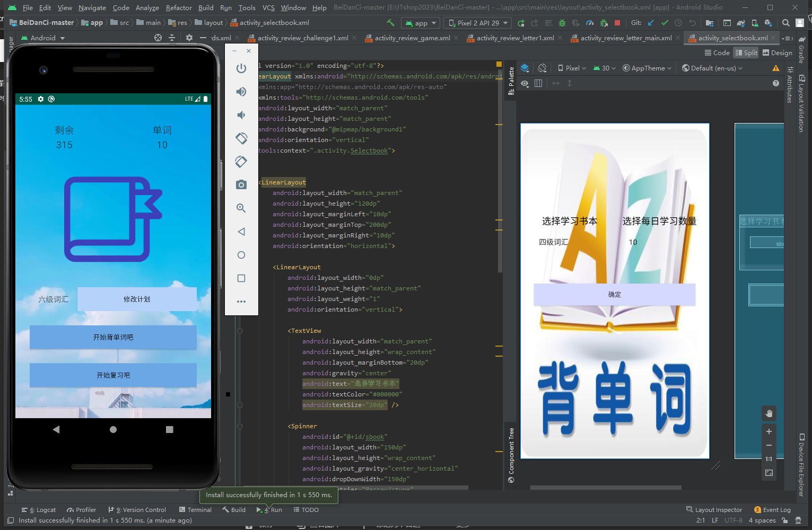This screenshot has width=812, height=530.
Task: Click emulator volume up icon
Action: [x=241, y=92]
